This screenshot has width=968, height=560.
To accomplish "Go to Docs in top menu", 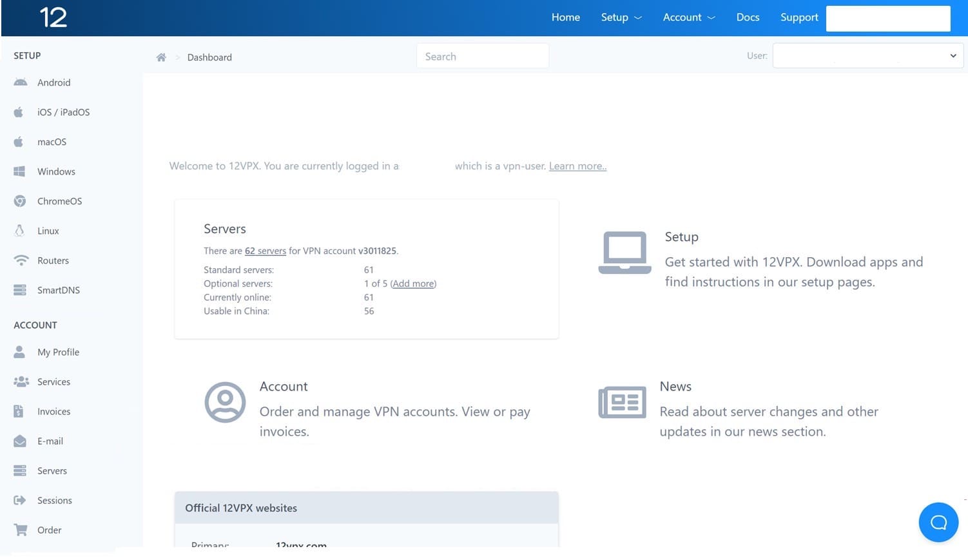I will pos(748,17).
